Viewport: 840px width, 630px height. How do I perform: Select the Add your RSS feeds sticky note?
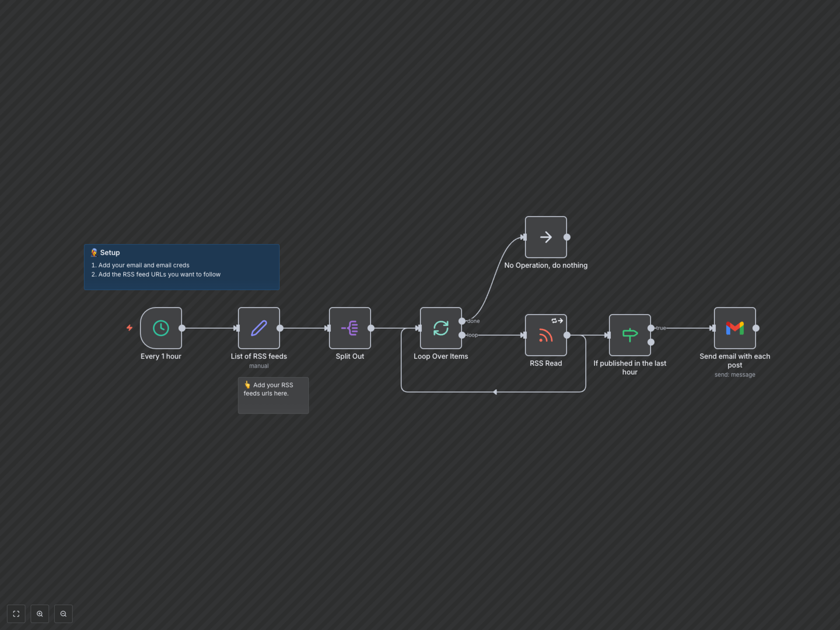(x=273, y=395)
